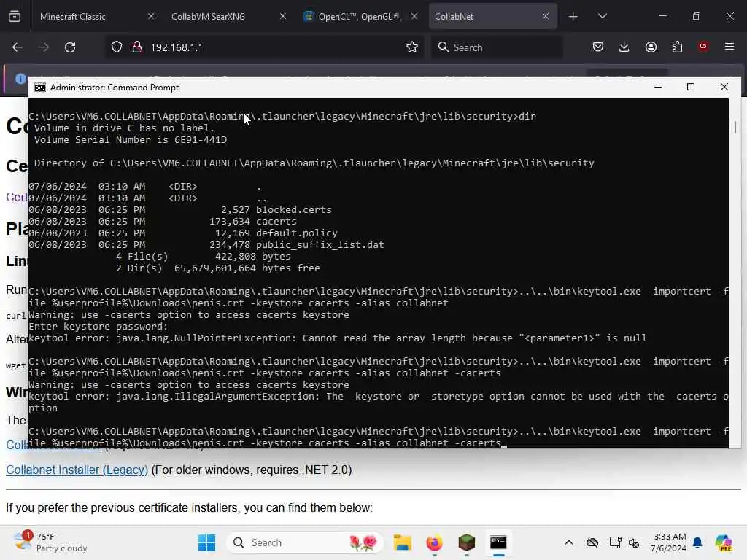747x560 pixels.
Task: Open the volume tray icon
Action: (634, 542)
